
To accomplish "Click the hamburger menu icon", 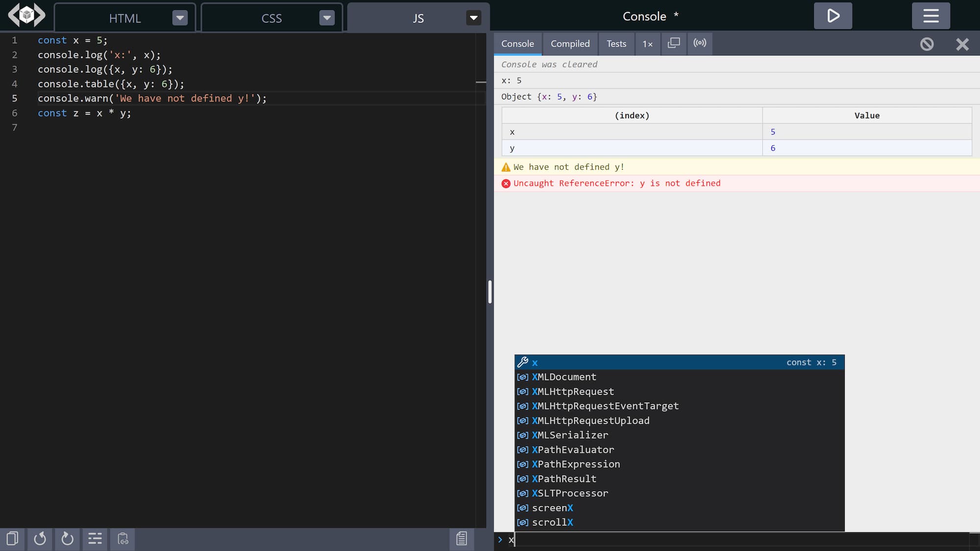I will 931,15.
